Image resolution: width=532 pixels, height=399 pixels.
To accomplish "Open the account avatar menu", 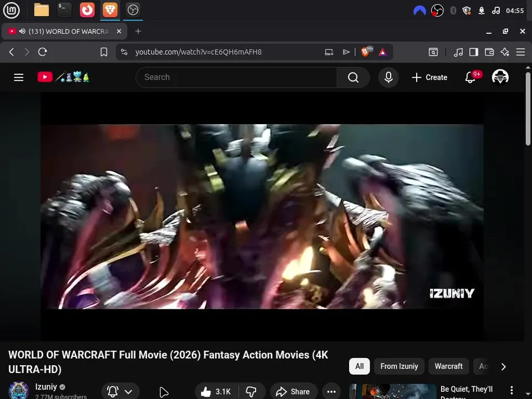I will (500, 77).
